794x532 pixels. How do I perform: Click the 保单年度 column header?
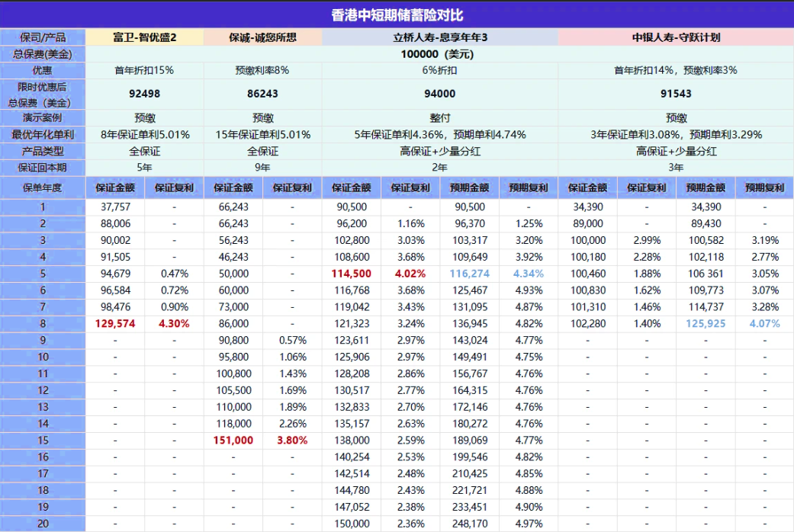43,187
